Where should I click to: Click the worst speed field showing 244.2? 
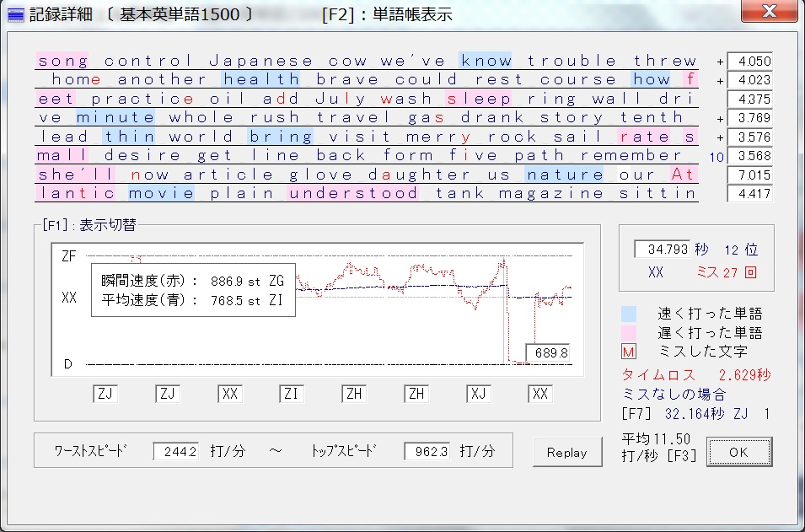[x=176, y=452]
